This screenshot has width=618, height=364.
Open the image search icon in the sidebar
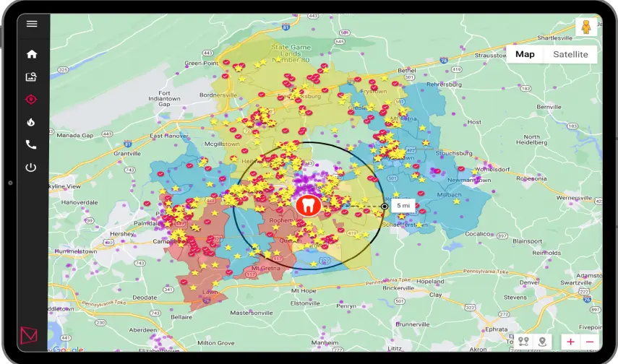31,77
